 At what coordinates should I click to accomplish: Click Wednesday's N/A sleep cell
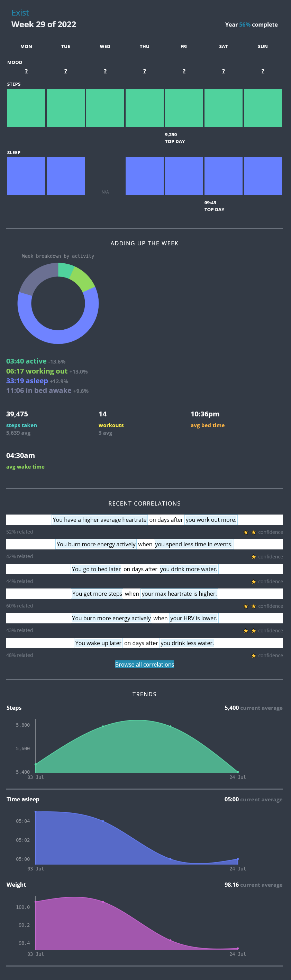[x=105, y=192]
